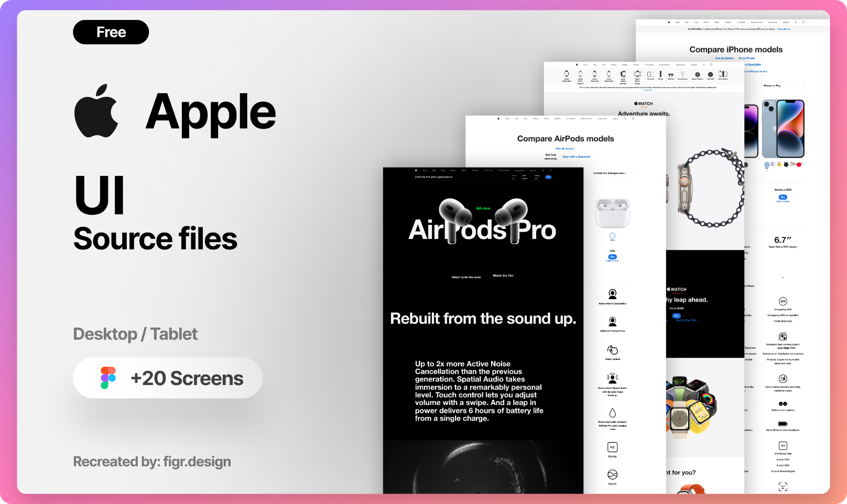Click the Active Noise Cancellation icon

pyautogui.click(x=612, y=294)
